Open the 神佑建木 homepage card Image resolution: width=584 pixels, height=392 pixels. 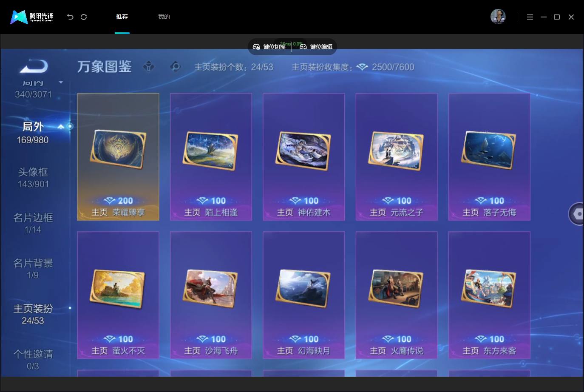pos(303,157)
